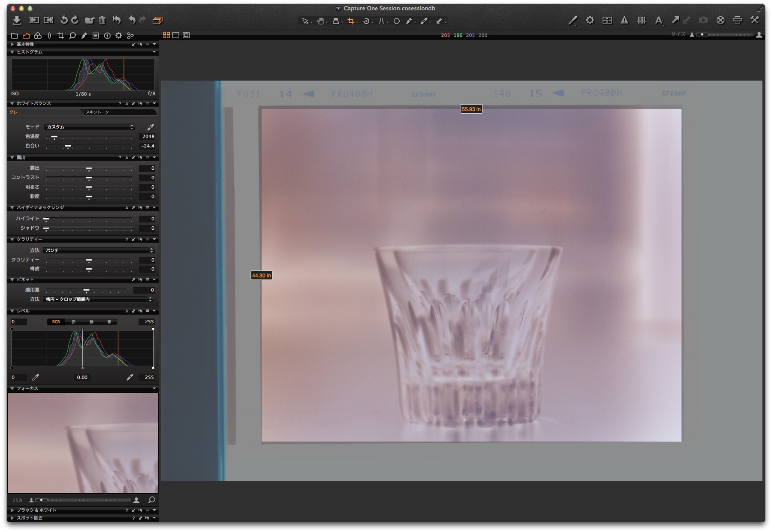Viewport: 772px width, 532px height.
Task: Click the 色温度 slider handle
Action: pyautogui.click(x=54, y=137)
